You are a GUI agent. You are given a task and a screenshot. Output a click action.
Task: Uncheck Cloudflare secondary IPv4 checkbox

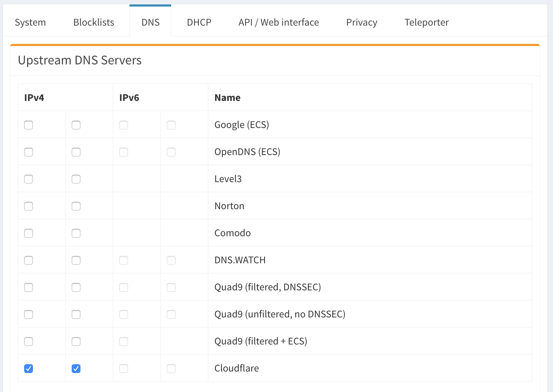[76, 369]
